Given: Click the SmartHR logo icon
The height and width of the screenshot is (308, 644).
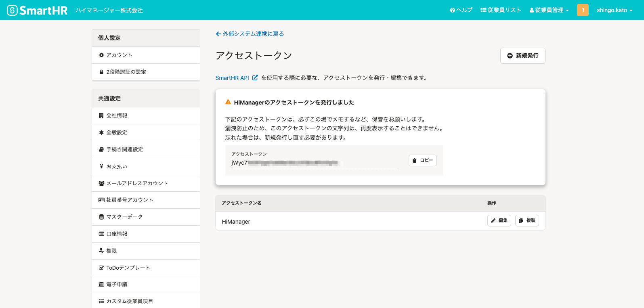Looking at the screenshot, I should (13, 10).
